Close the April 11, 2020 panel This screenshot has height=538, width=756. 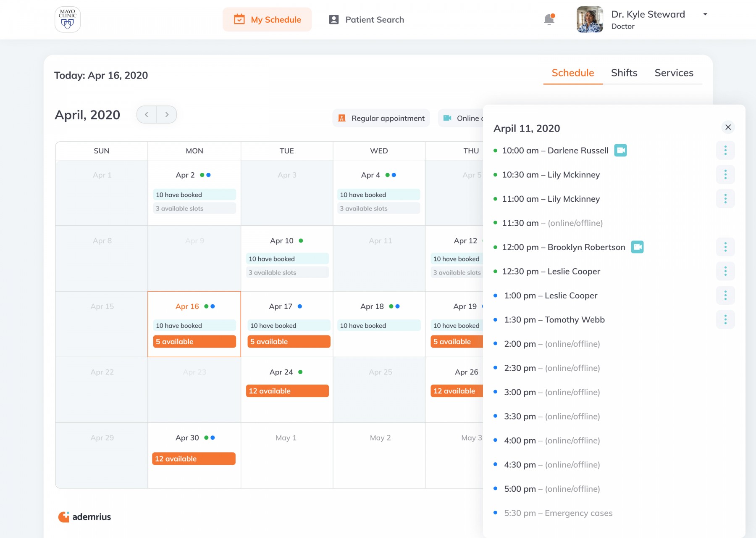pyautogui.click(x=728, y=127)
